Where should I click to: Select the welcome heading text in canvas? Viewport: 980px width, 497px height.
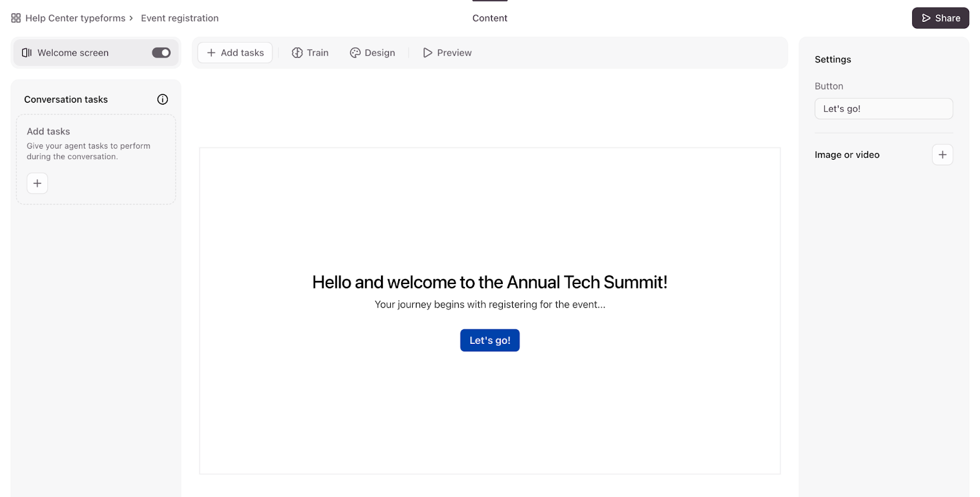(x=489, y=282)
